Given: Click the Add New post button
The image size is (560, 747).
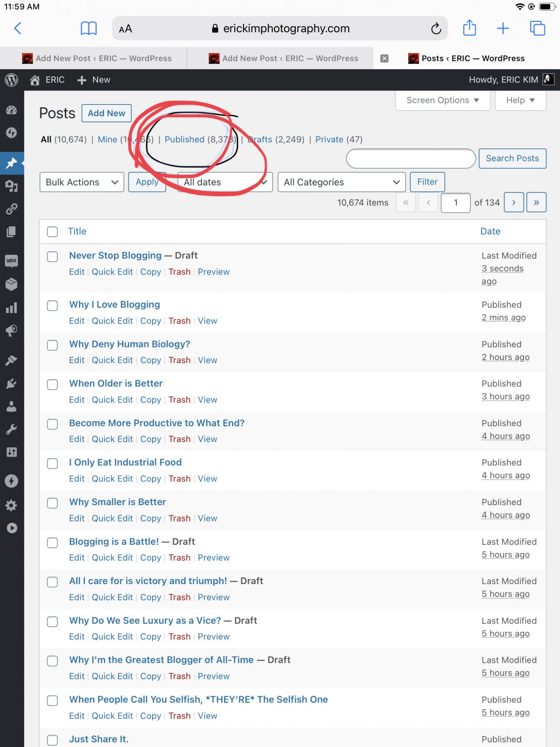Looking at the screenshot, I should point(106,113).
